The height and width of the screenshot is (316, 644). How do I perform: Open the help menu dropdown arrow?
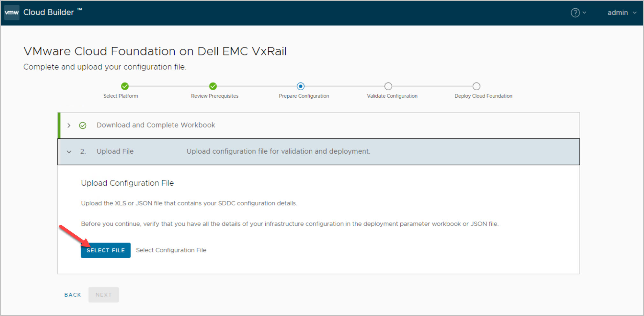tap(584, 13)
